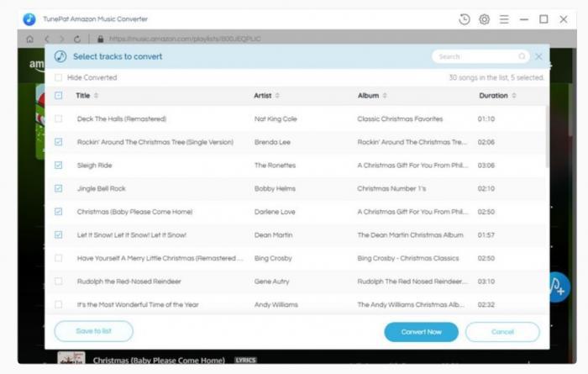The height and width of the screenshot is (374, 588).
Task: Click artist name Bing Crosby
Action: pos(273,259)
